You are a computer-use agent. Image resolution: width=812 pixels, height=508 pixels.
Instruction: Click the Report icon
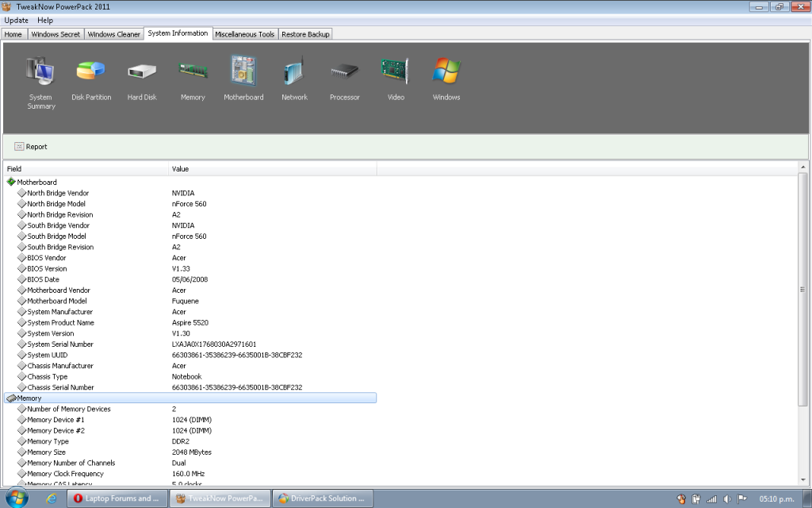[19, 147]
